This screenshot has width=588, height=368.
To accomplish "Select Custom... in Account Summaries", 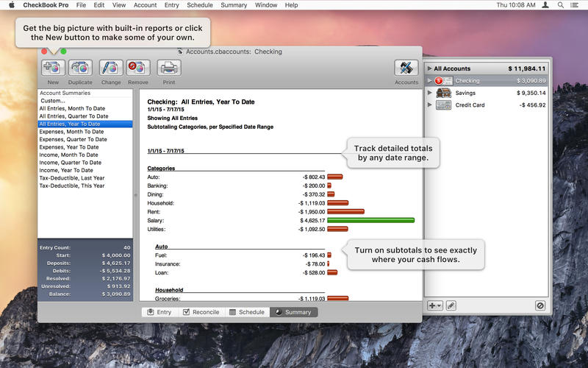I will 85,101.
